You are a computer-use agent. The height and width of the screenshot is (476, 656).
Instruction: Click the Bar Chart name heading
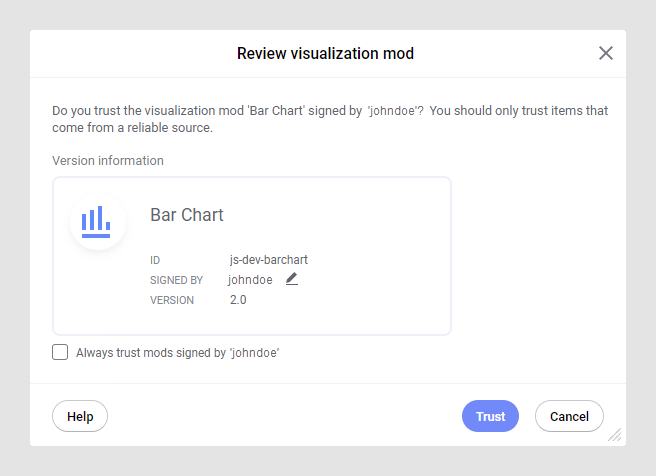click(187, 215)
